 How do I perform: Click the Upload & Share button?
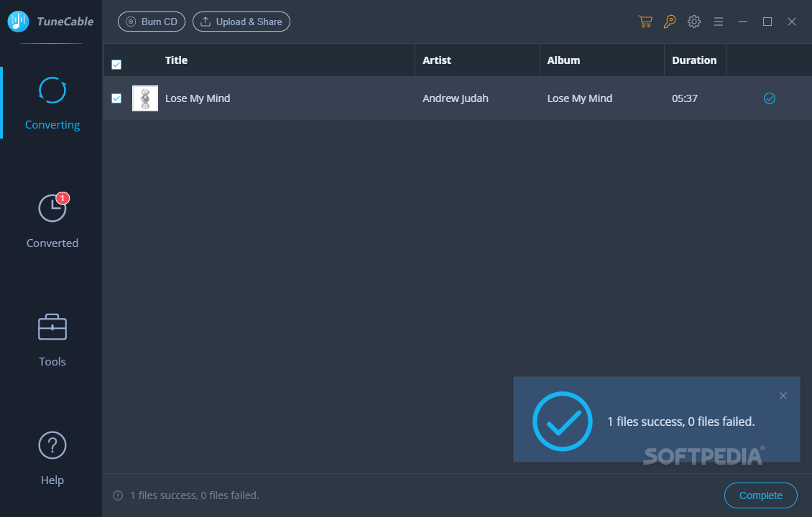[x=241, y=22]
